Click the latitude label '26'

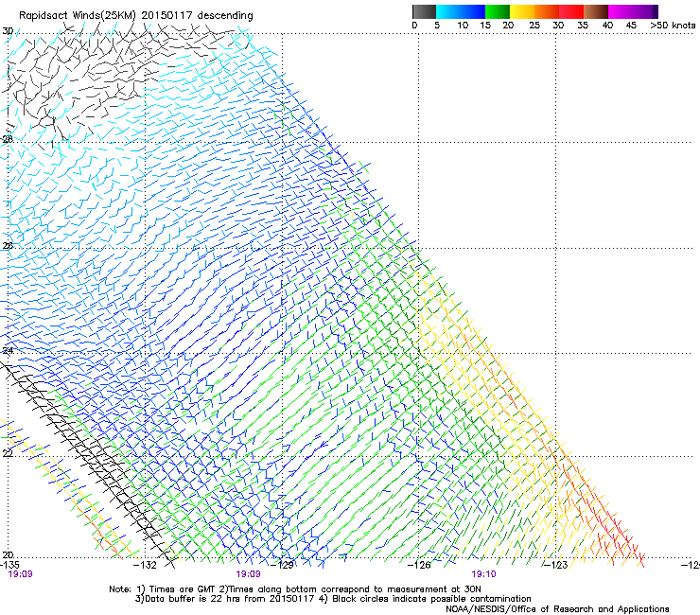click(8, 246)
